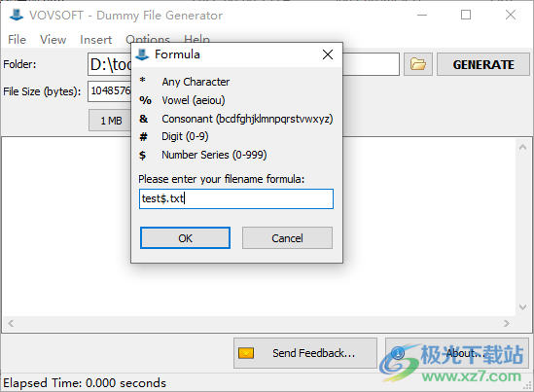The width and height of the screenshot is (534, 392).
Task: Click the 'File Size (bytes):' label
Action: coord(42,91)
